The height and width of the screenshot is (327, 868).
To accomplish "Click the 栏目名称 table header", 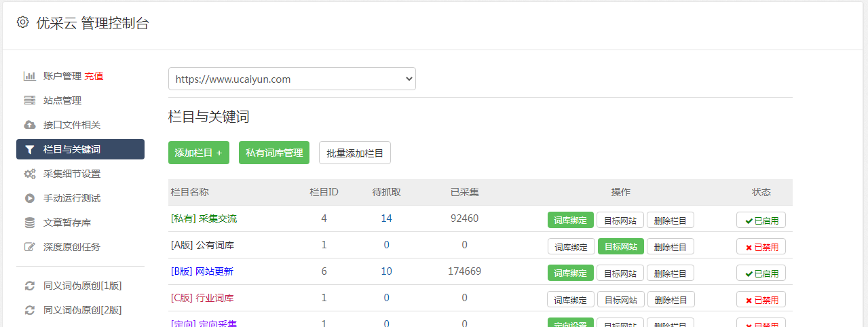I will 189,192.
